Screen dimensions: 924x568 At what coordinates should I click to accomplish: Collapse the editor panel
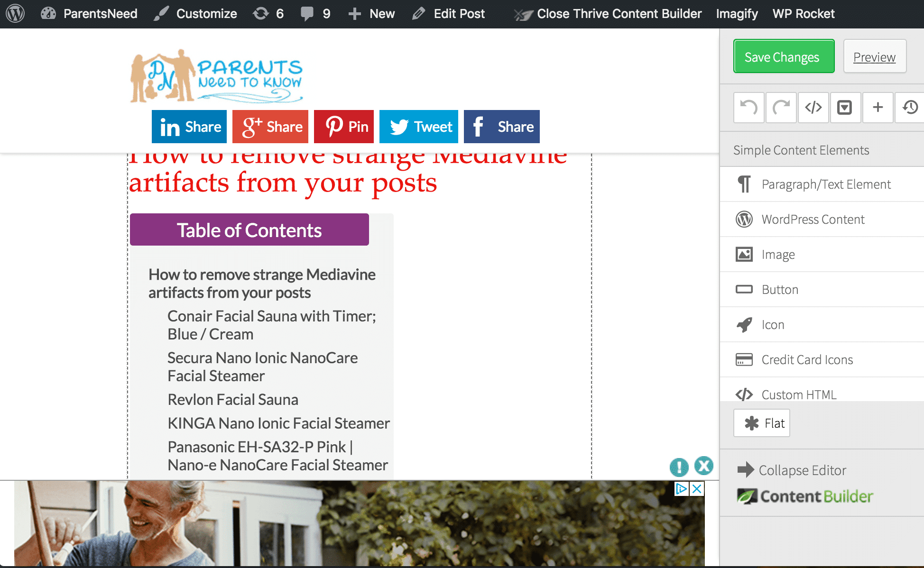click(791, 470)
